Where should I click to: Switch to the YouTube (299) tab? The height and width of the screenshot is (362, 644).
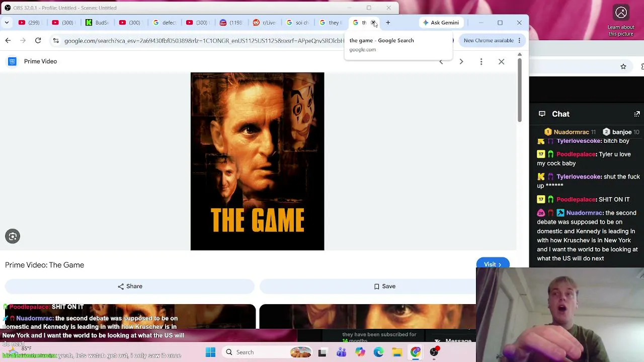pyautogui.click(x=29, y=23)
